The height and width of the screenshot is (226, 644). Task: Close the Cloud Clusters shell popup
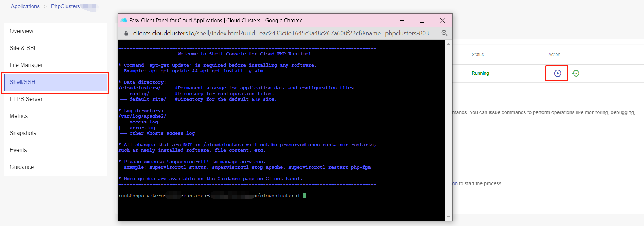[442, 21]
